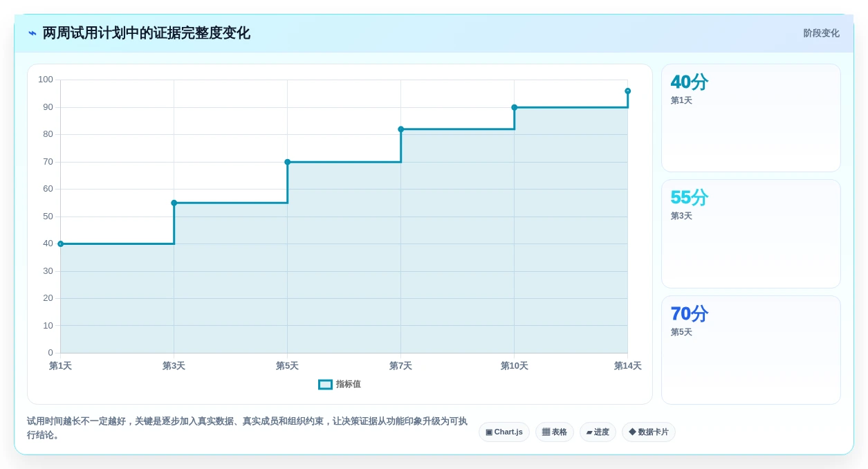Click the data point at 第10天
Screen dimensions: 868x469
pyautogui.click(x=515, y=107)
